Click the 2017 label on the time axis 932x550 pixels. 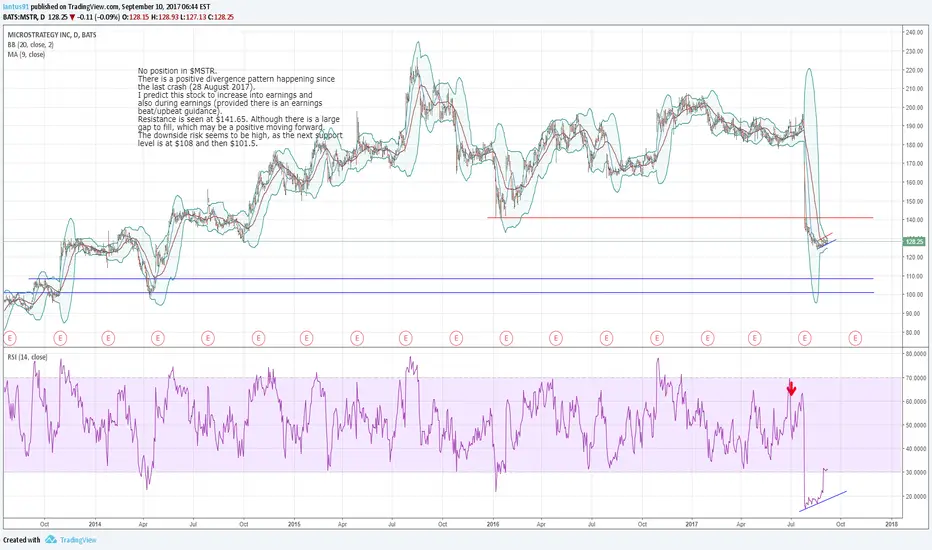point(691,524)
